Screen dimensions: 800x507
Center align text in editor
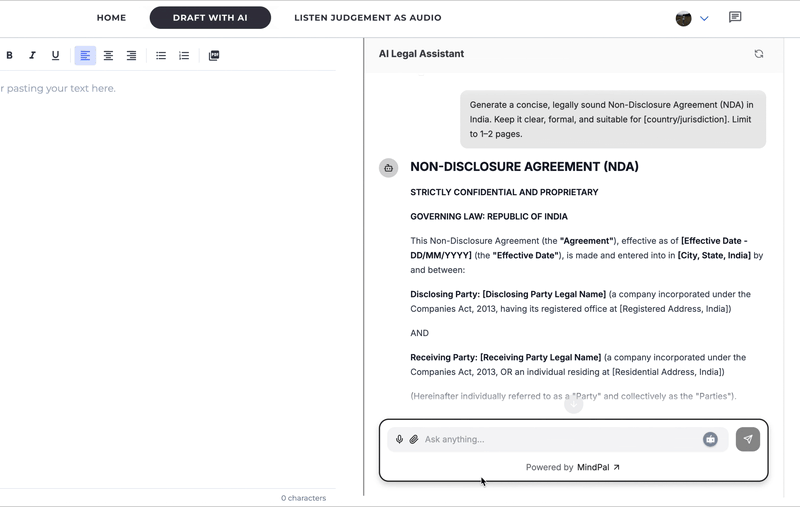108,55
